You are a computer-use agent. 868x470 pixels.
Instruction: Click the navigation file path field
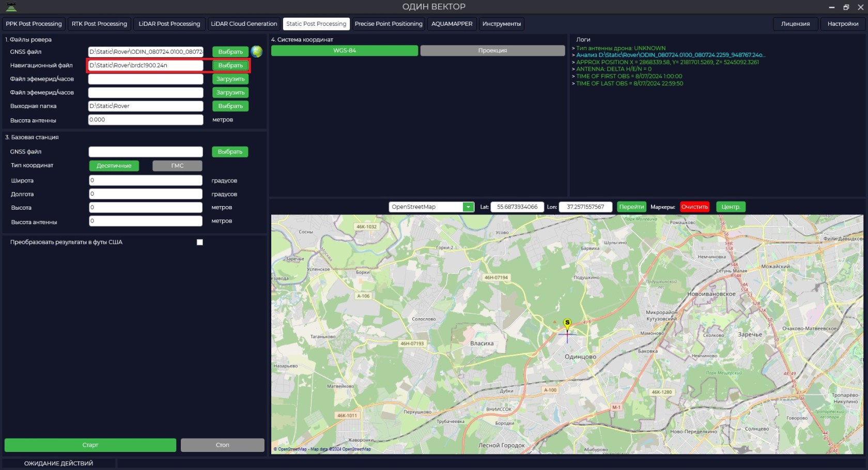(146, 66)
